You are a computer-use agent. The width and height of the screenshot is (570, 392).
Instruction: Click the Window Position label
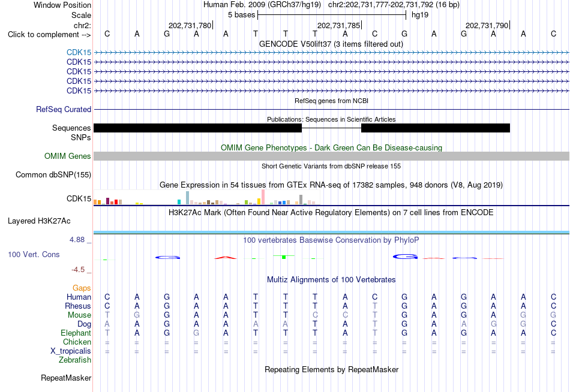click(x=62, y=5)
